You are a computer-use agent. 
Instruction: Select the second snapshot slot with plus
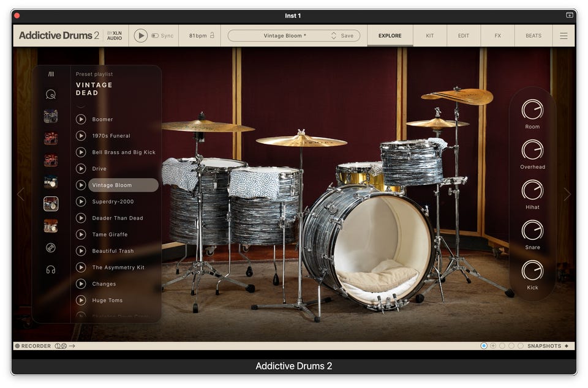coord(493,346)
